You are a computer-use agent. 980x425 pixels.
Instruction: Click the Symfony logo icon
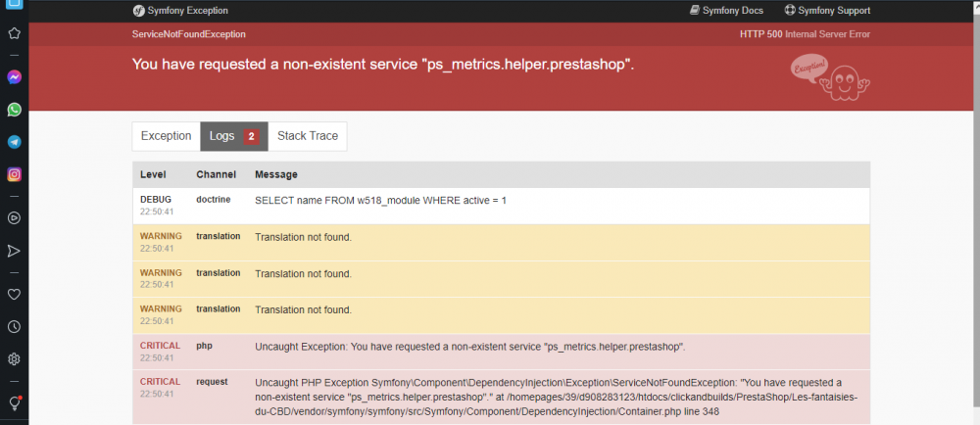click(x=139, y=11)
